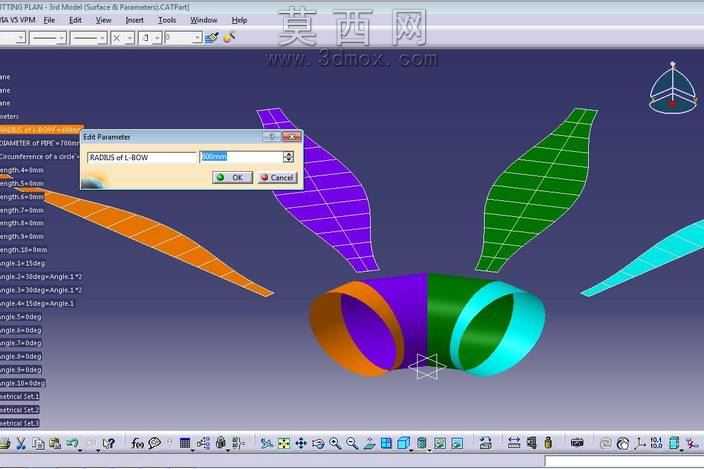Select the Cut scissors icon

coord(21,443)
